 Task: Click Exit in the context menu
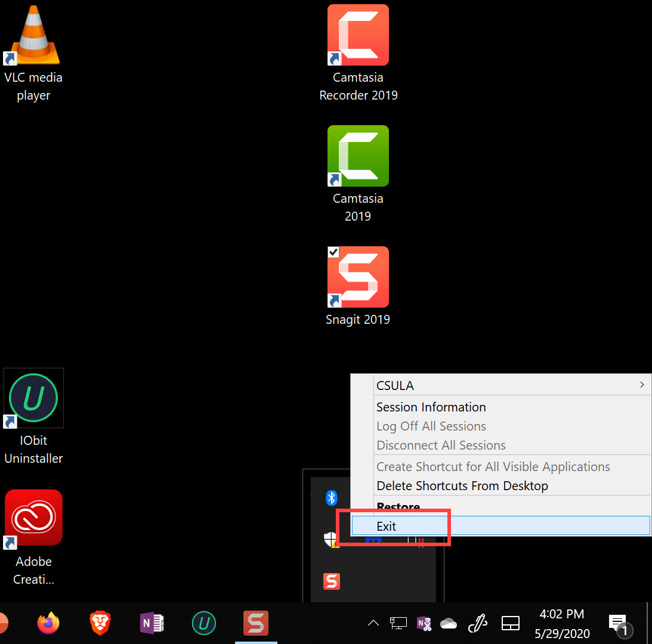pyautogui.click(x=387, y=526)
